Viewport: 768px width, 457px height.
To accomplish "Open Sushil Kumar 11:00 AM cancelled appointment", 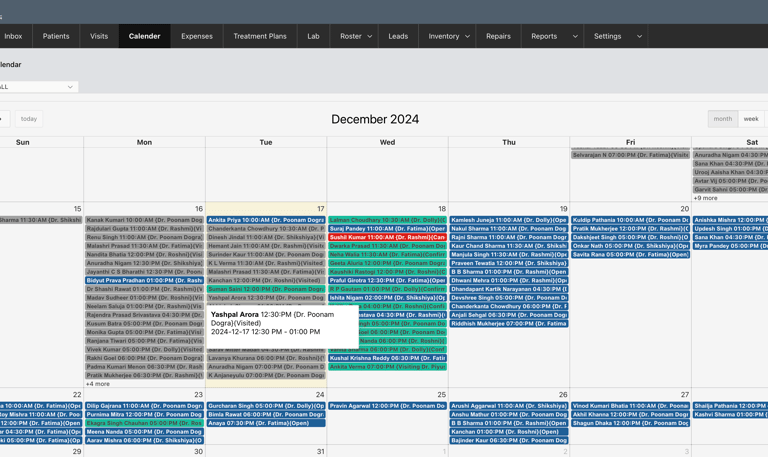I will pos(387,238).
